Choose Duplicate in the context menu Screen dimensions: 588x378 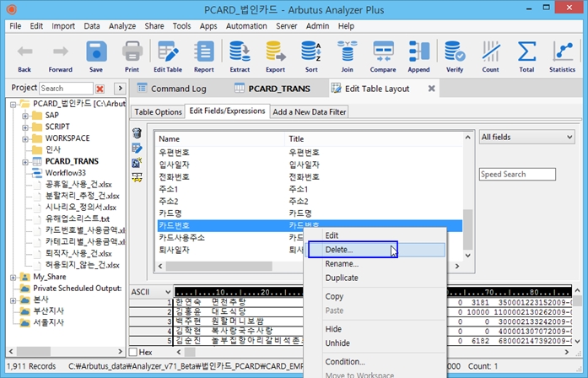(376, 278)
